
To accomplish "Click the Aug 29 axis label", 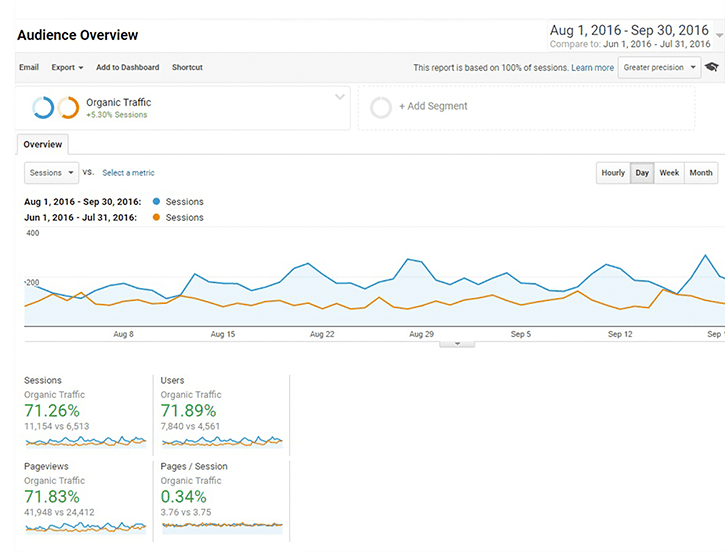I will point(421,334).
